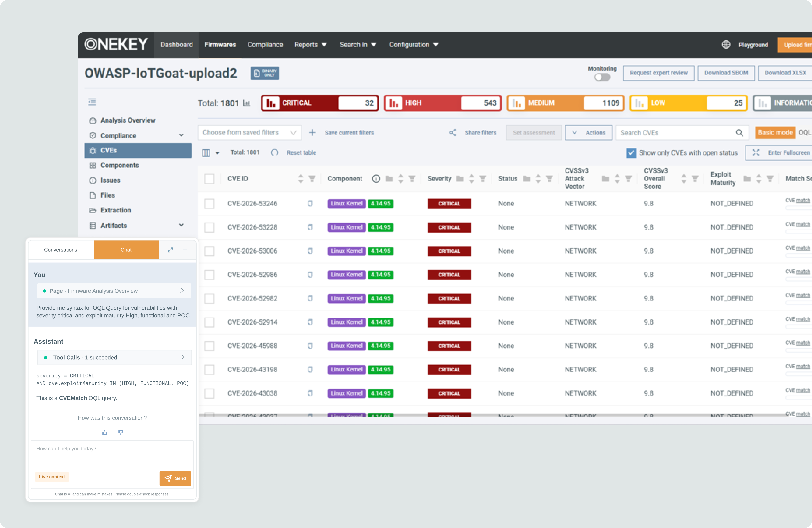812x528 pixels.
Task: Click the total chart icon beside 1801
Action: (246, 103)
